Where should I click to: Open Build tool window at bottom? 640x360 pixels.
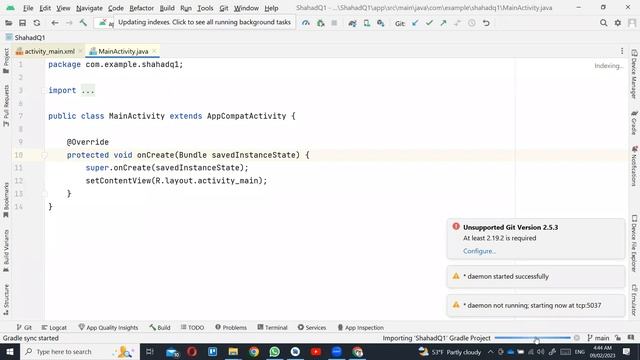click(160, 327)
